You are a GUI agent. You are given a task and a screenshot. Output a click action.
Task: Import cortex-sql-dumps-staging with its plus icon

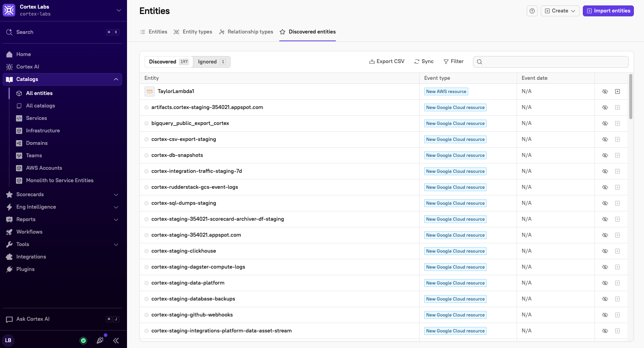click(x=618, y=203)
